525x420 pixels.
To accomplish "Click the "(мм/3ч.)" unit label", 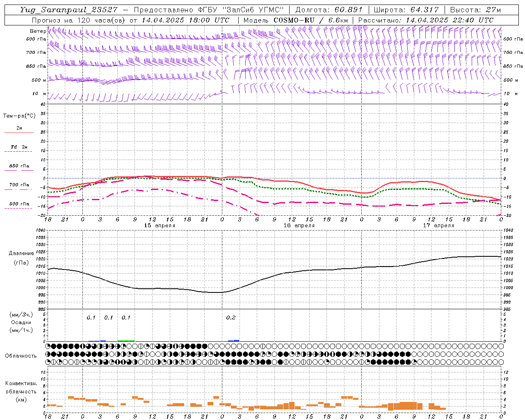I will tap(21, 315).
